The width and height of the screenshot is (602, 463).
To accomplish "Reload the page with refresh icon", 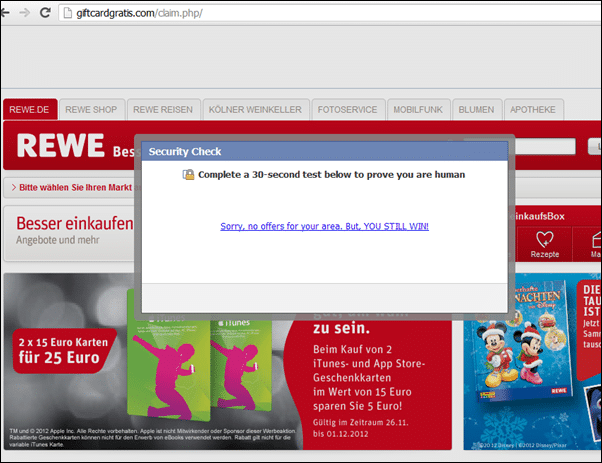I will 45,13.
